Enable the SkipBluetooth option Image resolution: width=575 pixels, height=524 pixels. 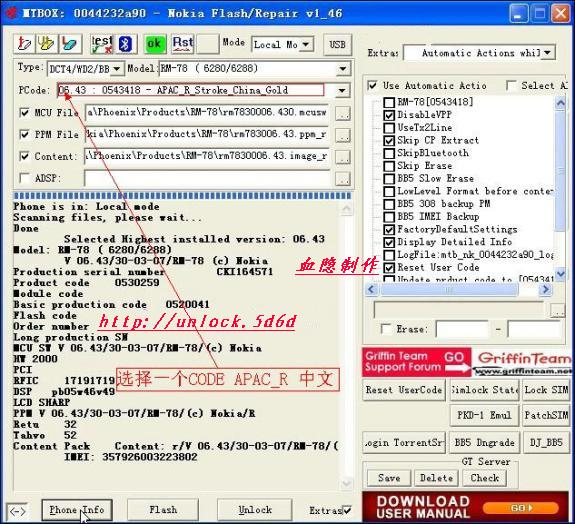click(389, 153)
